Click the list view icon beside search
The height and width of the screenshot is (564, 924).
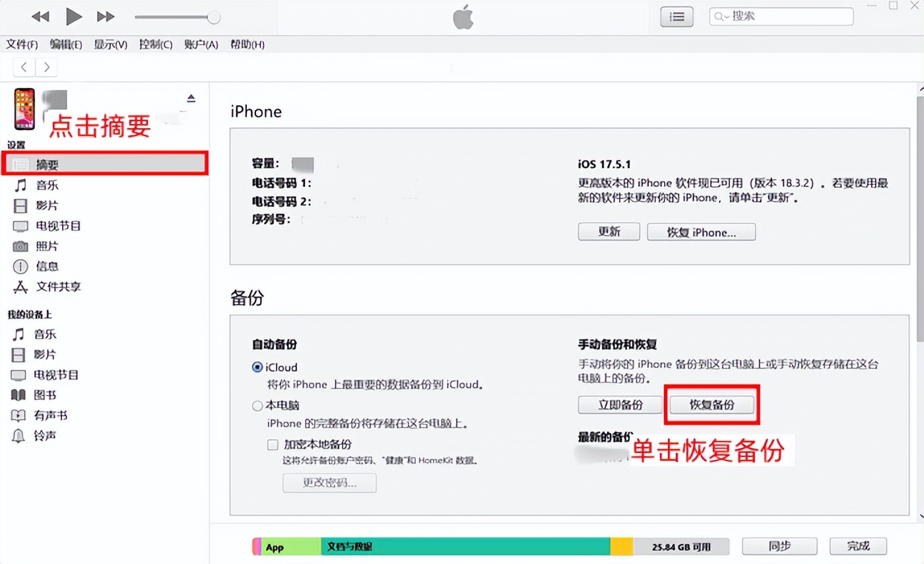click(676, 17)
